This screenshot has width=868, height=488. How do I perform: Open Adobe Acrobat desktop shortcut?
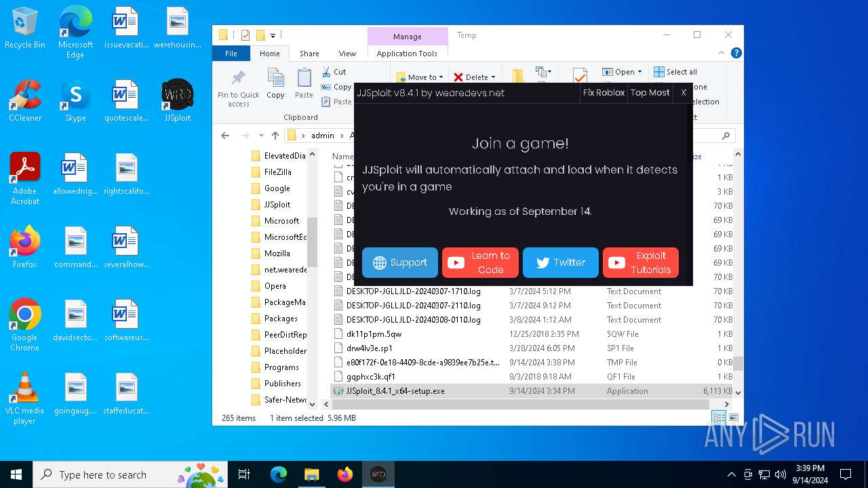[x=25, y=179]
